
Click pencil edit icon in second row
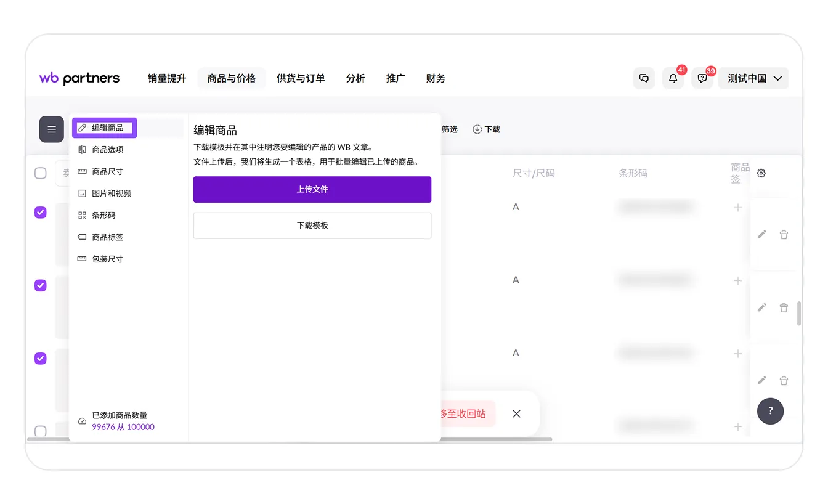(x=762, y=307)
